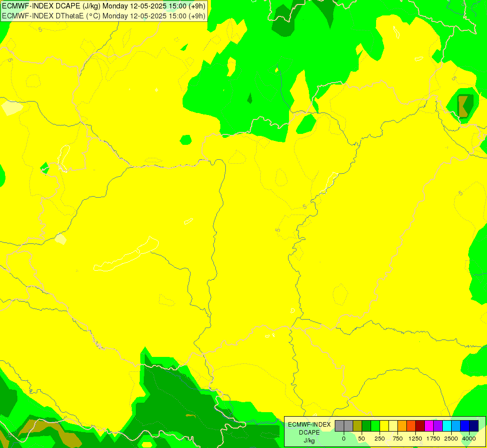Click the legend value 750
Image resolution: width=487 pixels, height=448 pixels.
pyautogui.click(x=397, y=439)
